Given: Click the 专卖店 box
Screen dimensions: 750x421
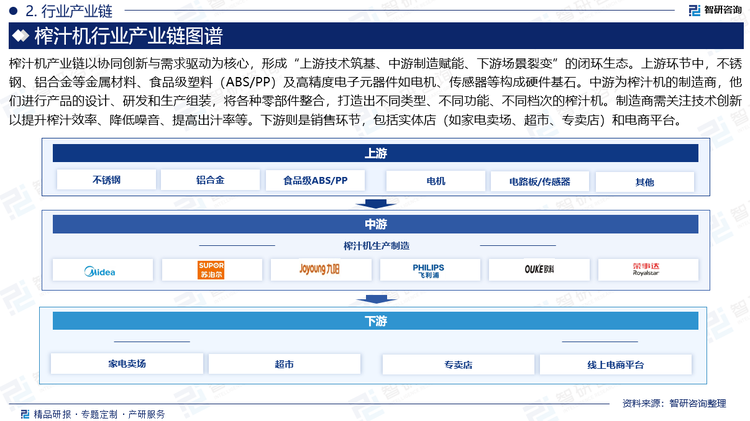Looking at the screenshot, I should pyautogui.click(x=458, y=365).
